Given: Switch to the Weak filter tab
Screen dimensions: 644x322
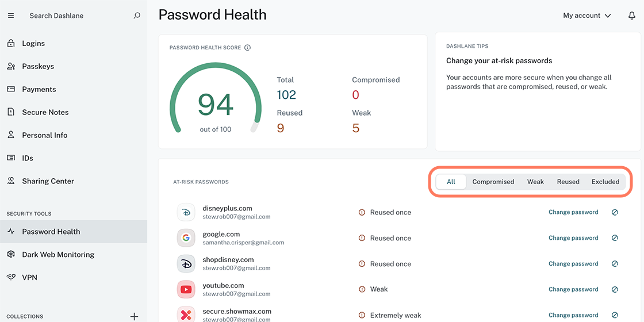Looking at the screenshot, I should (535, 182).
